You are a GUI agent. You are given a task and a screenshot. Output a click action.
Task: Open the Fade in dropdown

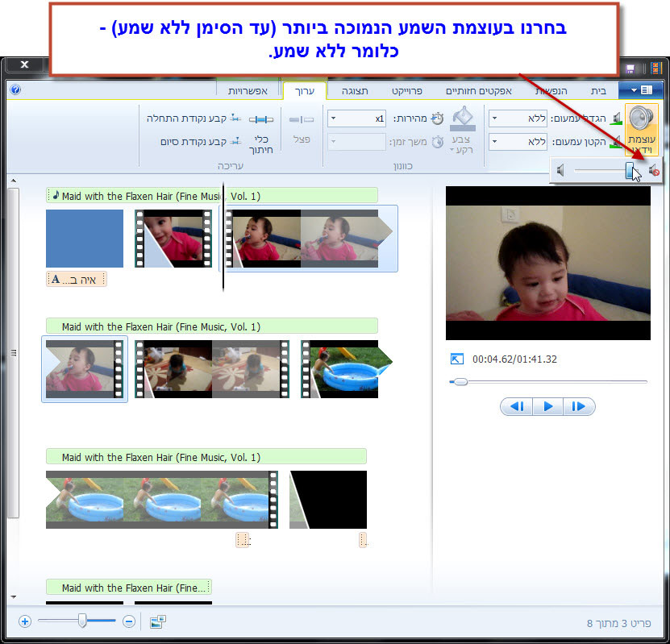pyautogui.click(x=495, y=118)
